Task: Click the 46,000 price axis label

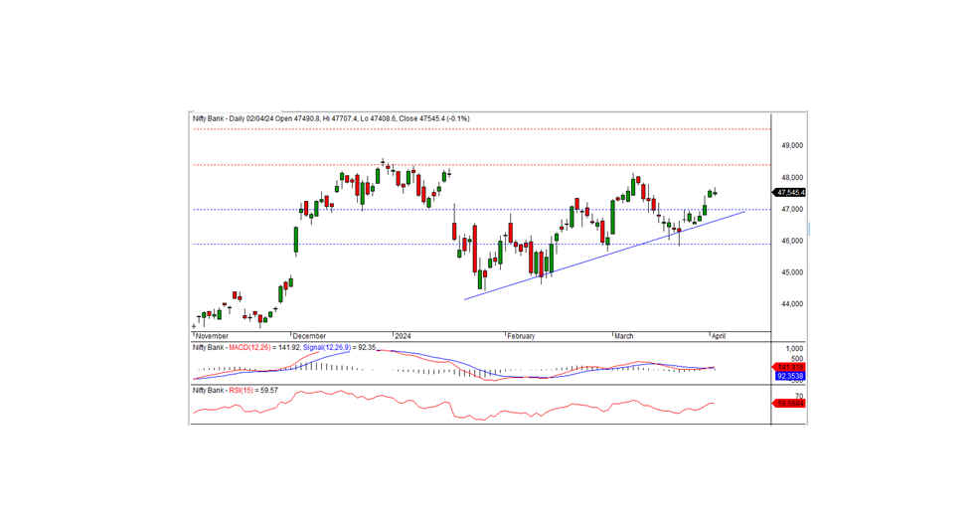Action: coord(792,241)
